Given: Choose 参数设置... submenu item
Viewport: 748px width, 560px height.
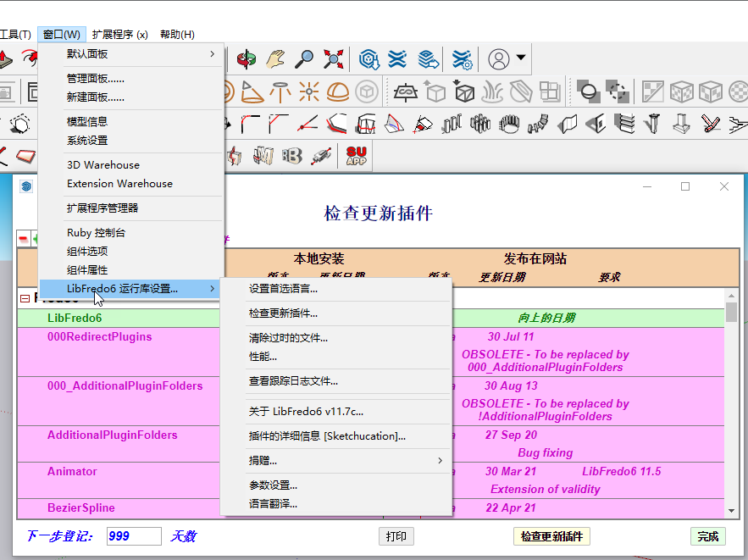Looking at the screenshot, I should coord(336,485).
